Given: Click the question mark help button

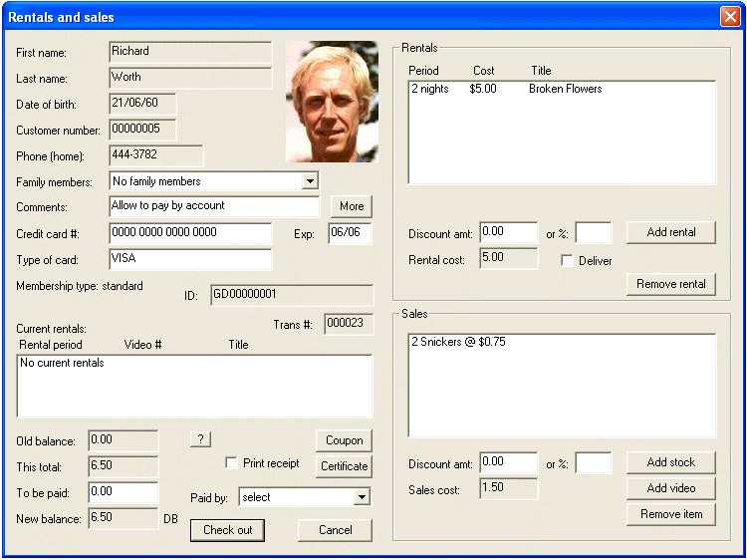Looking at the screenshot, I should tap(200, 439).
